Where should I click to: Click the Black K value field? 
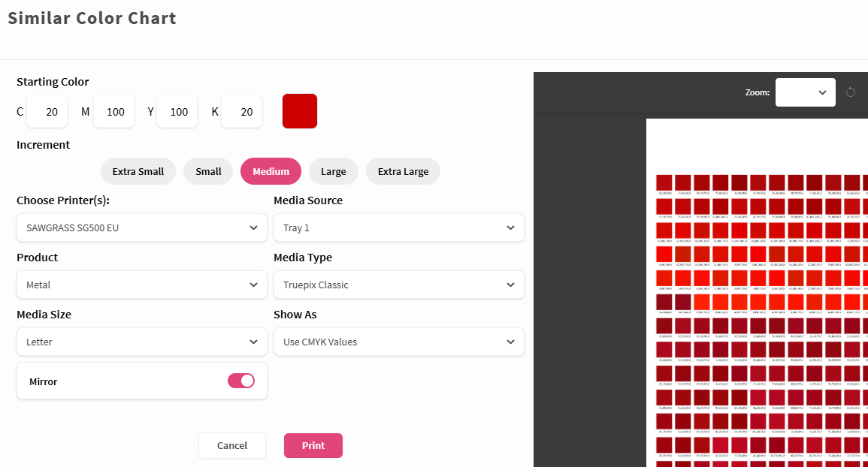tap(241, 112)
